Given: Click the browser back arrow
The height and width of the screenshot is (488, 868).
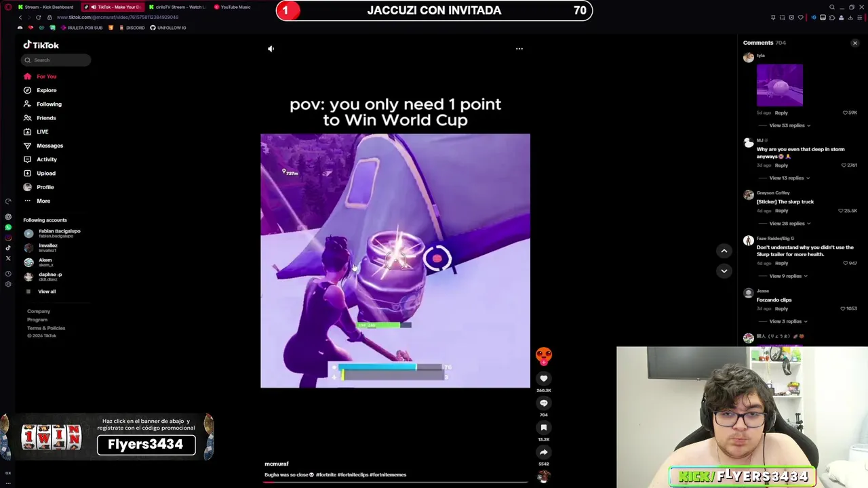Looking at the screenshot, I should coord(20,17).
